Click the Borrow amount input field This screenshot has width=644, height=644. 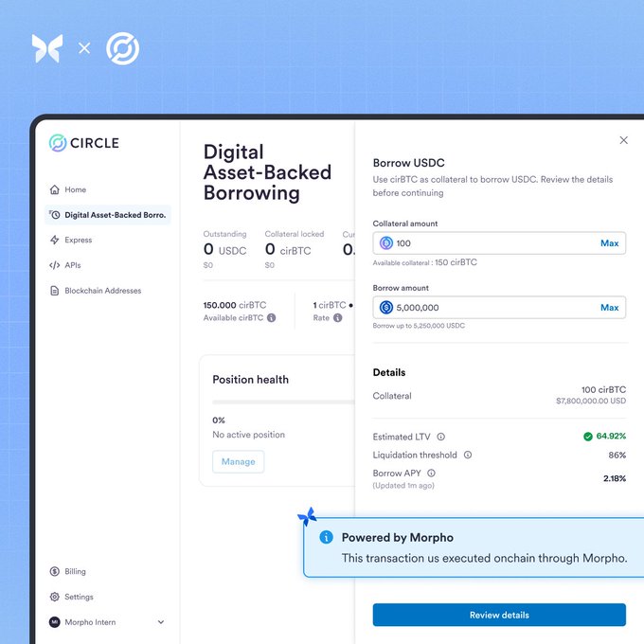point(499,307)
